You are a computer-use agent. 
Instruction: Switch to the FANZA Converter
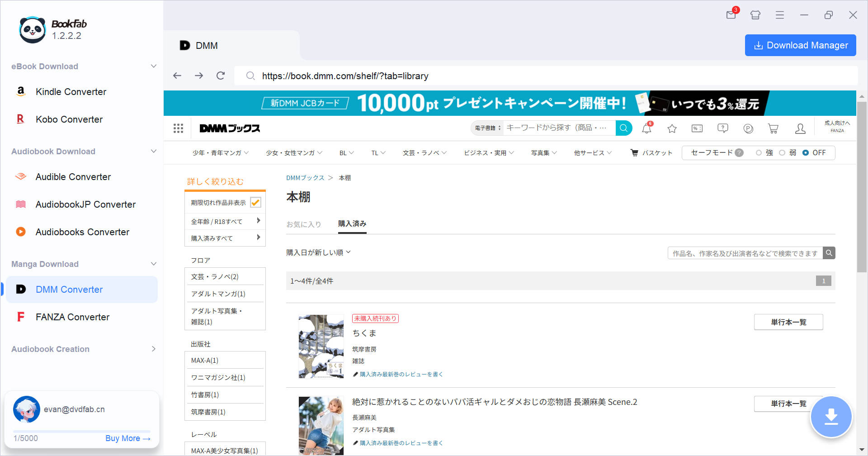pos(72,317)
